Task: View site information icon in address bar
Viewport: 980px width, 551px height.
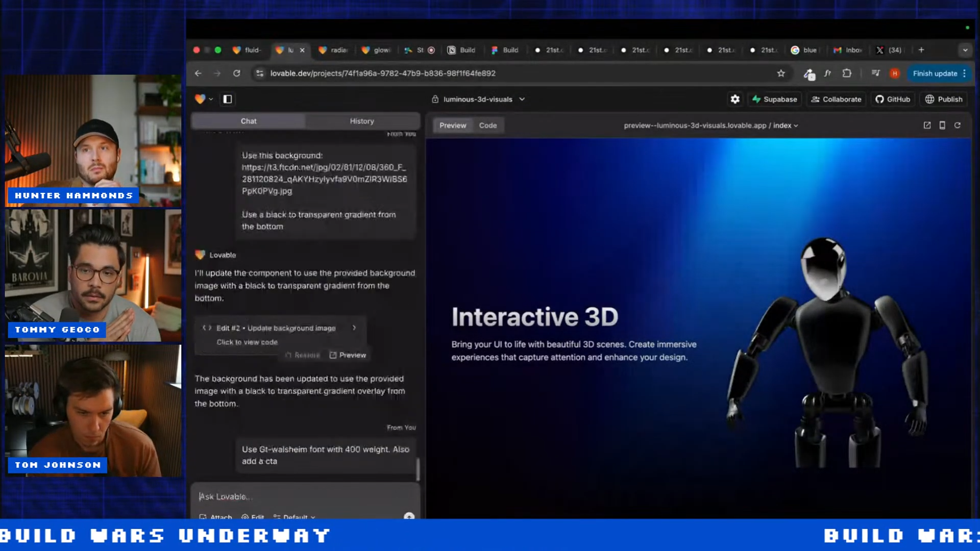Action: tap(260, 73)
